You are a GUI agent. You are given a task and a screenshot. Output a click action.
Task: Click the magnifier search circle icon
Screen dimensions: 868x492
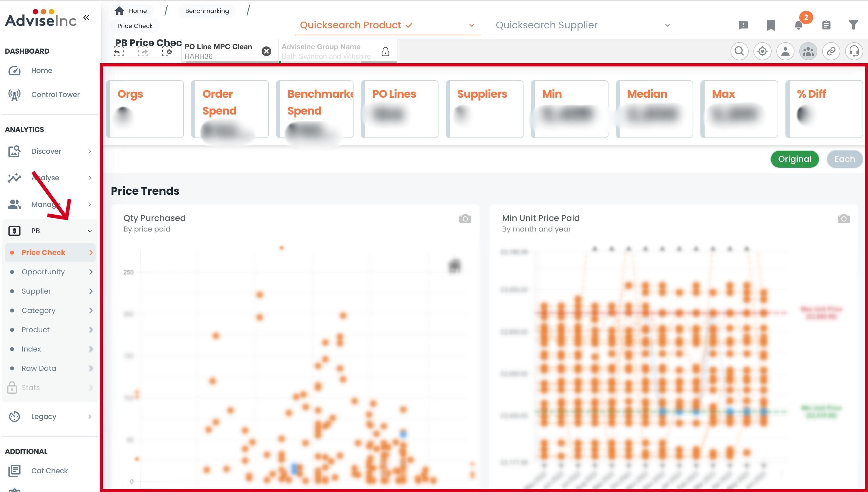[x=739, y=51]
